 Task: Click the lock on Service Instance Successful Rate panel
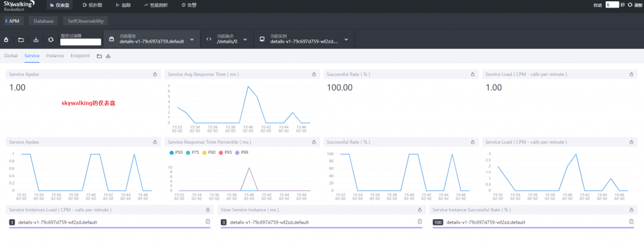(x=631, y=210)
